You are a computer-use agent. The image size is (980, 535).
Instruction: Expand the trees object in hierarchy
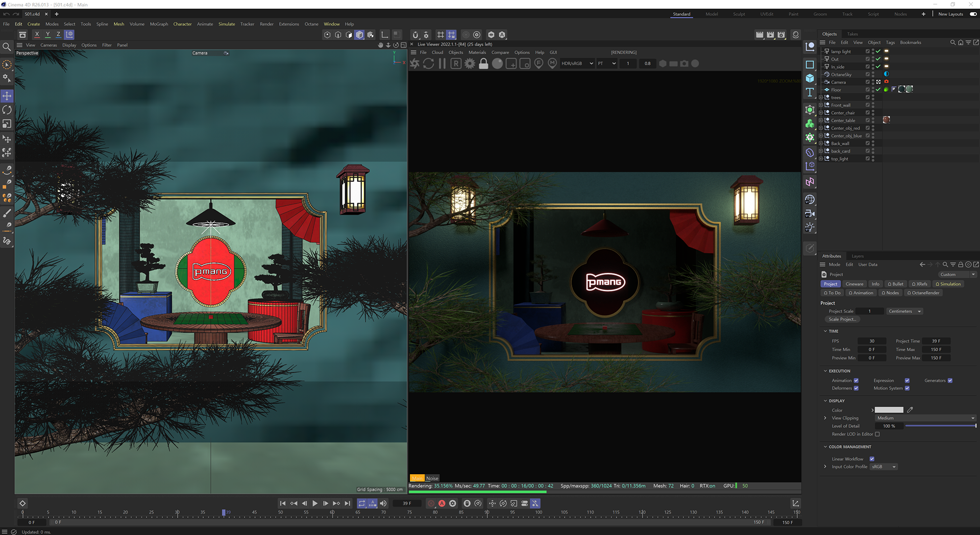(821, 98)
